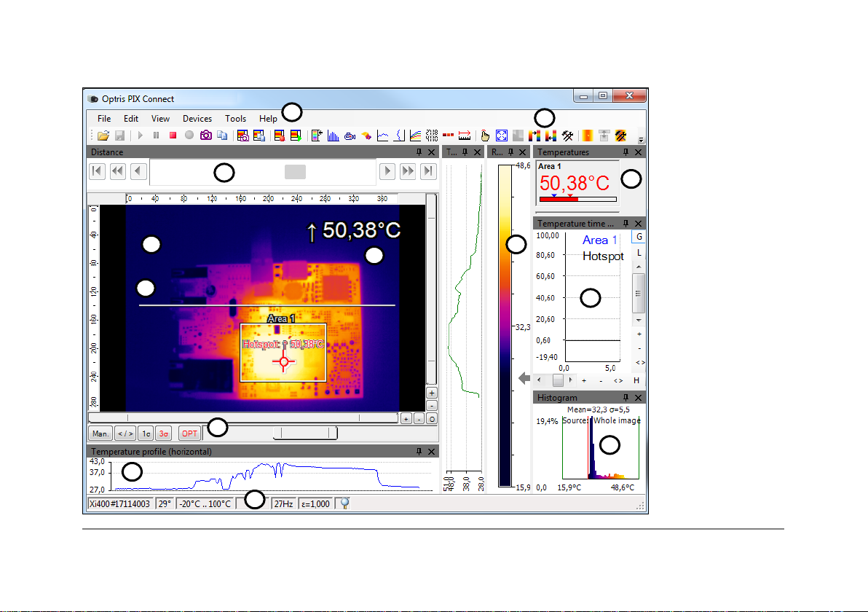Select the hand pointer tool icon
868x612 pixels.
click(485, 136)
